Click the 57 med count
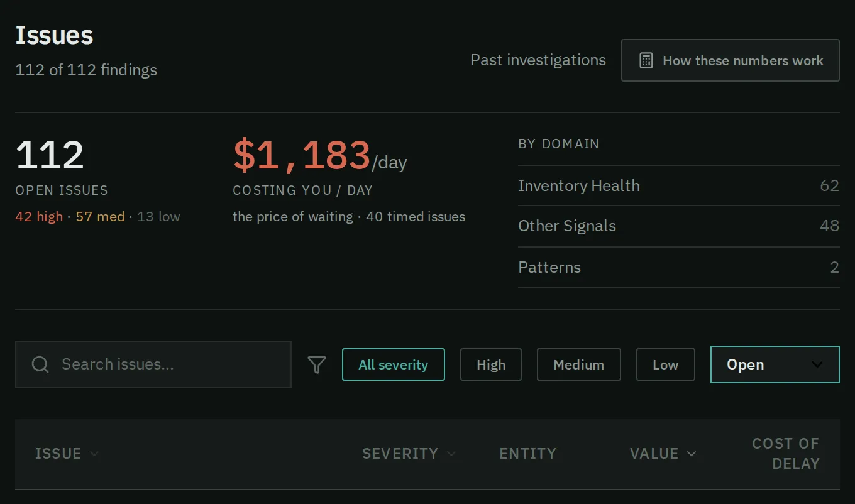 (100, 217)
